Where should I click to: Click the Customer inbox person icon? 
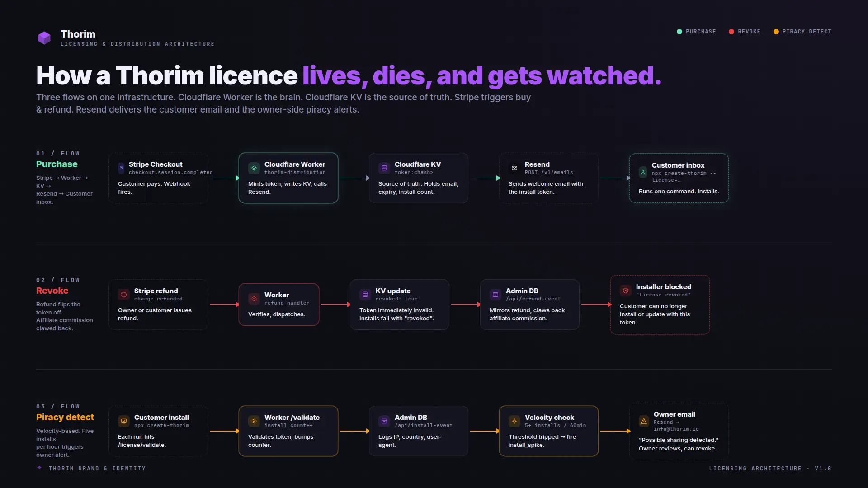(x=643, y=172)
